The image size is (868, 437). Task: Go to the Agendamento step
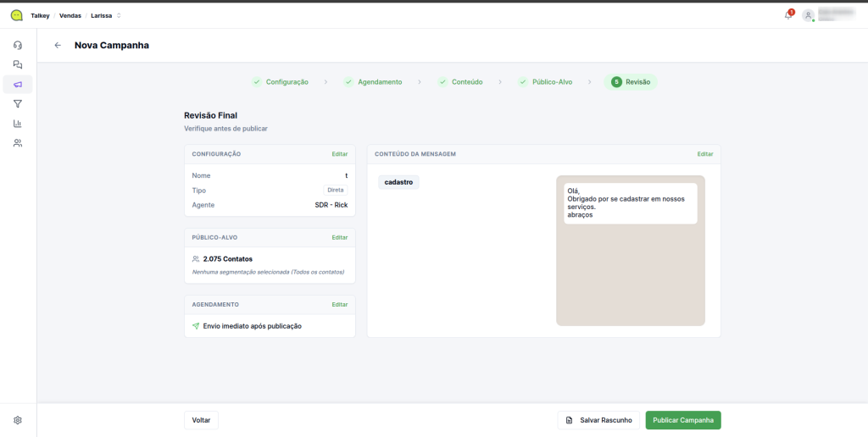click(373, 82)
